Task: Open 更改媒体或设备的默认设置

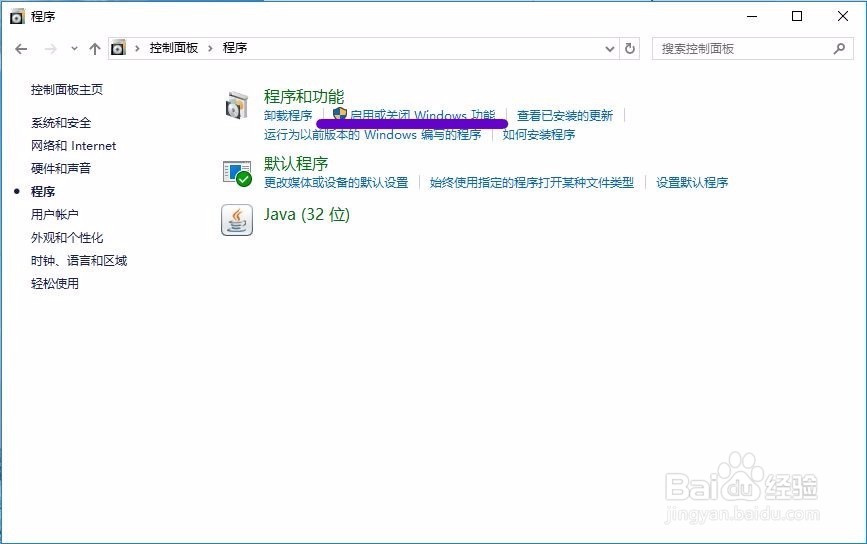Action: pyautogui.click(x=336, y=182)
